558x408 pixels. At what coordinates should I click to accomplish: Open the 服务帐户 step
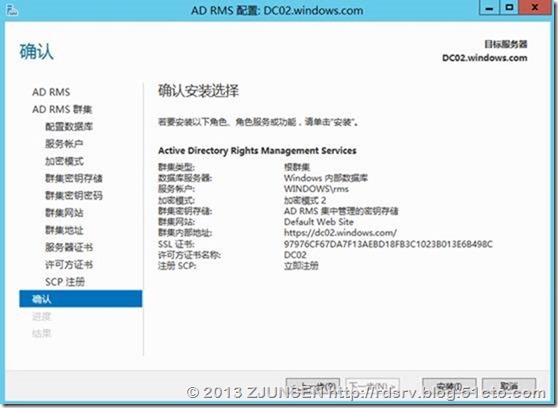pyautogui.click(x=64, y=143)
